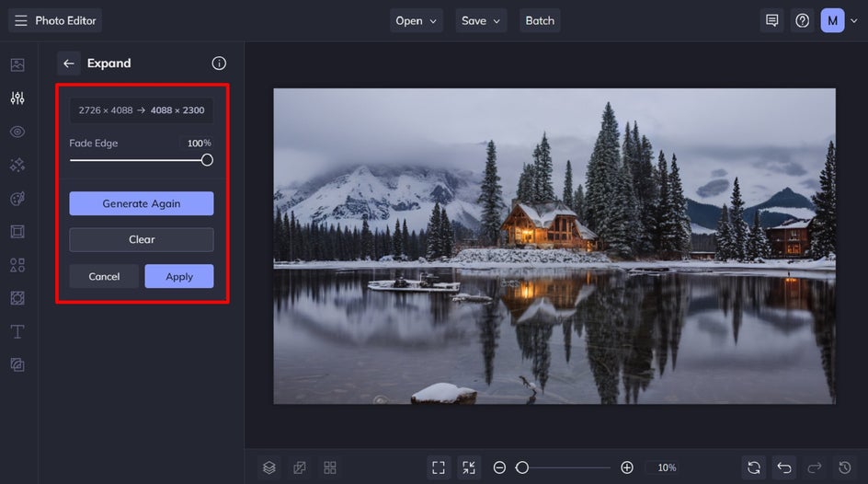Open the Artsy palette sidebar icon
Screen dimensions: 868x484
pyautogui.click(x=17, y=198)
